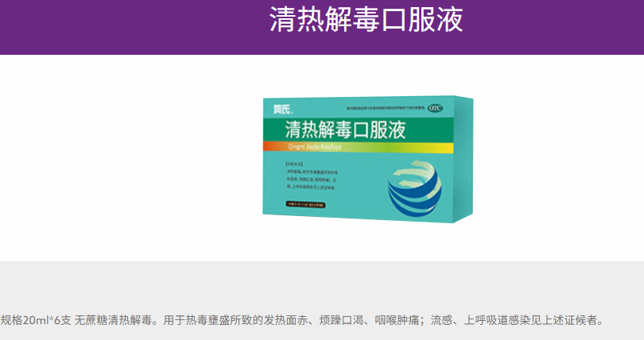Click the 上呼吸道感染见上述证候者 text
The height and width of the screenshot is (340, 644).
(530, 320)
